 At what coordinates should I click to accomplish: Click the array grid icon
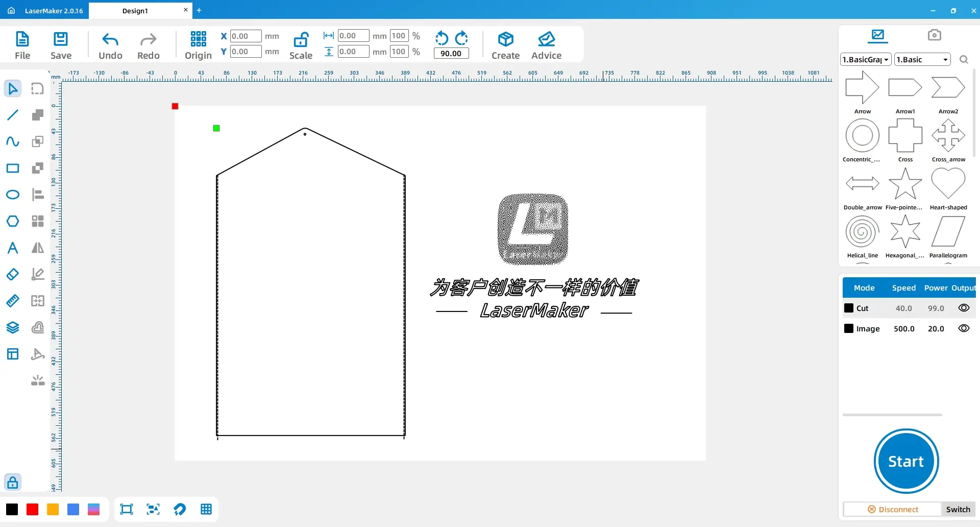tap(38, 221)
